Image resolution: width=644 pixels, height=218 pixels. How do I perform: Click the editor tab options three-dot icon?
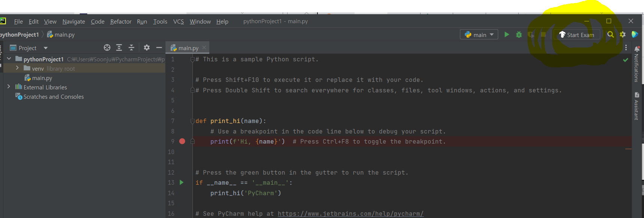tap(626, 48)
